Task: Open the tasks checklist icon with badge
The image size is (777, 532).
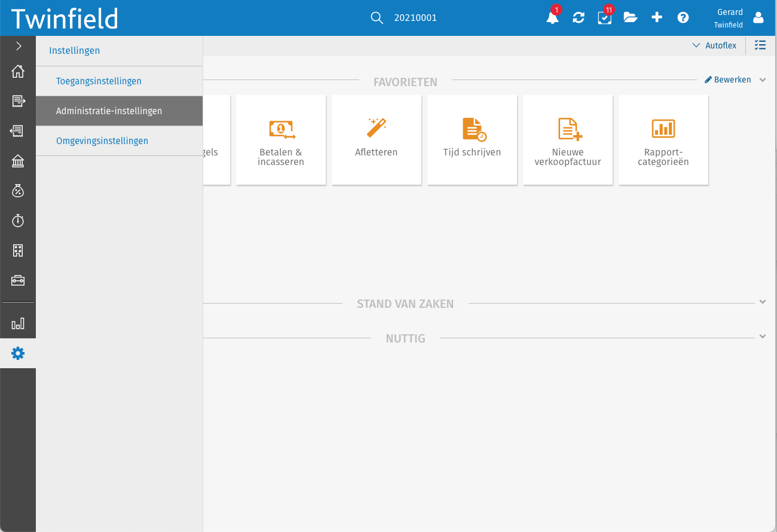Action: tap(605, 18)
